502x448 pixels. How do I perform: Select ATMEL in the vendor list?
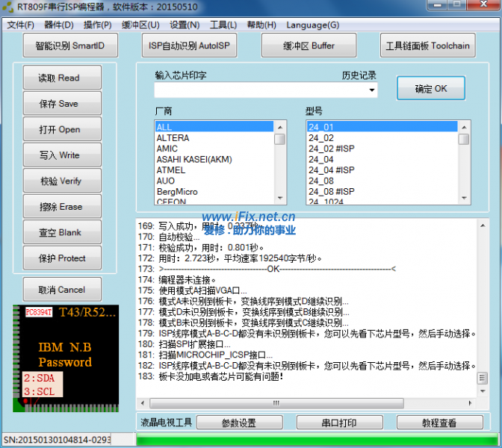[x=214, y=170]
